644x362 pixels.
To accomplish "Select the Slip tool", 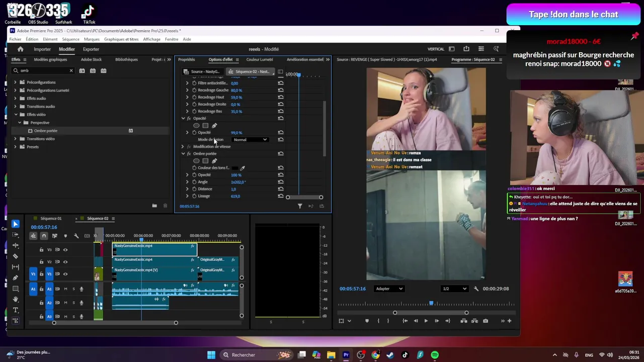I will point(16,267).
